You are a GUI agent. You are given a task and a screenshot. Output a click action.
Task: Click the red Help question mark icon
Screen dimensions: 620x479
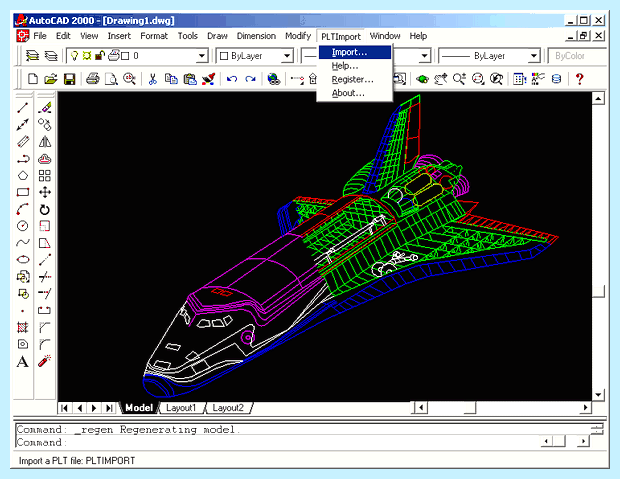(579, 79)
